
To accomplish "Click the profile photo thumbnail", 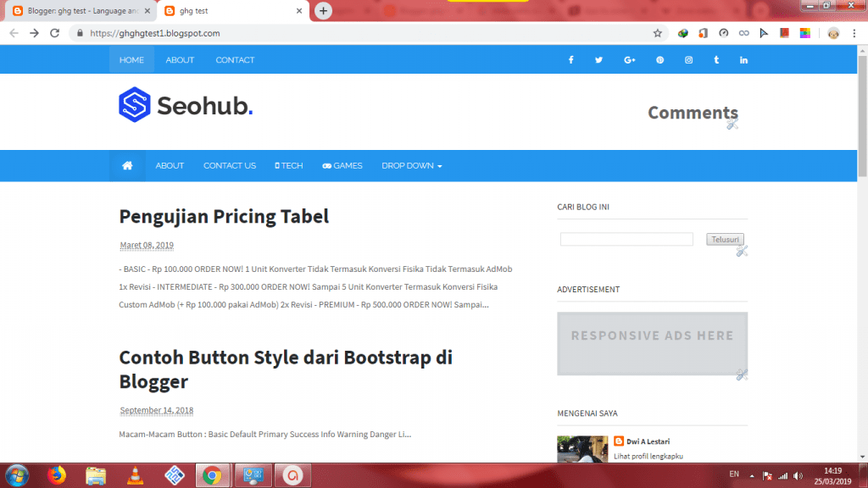I will [x=582, y=449].
